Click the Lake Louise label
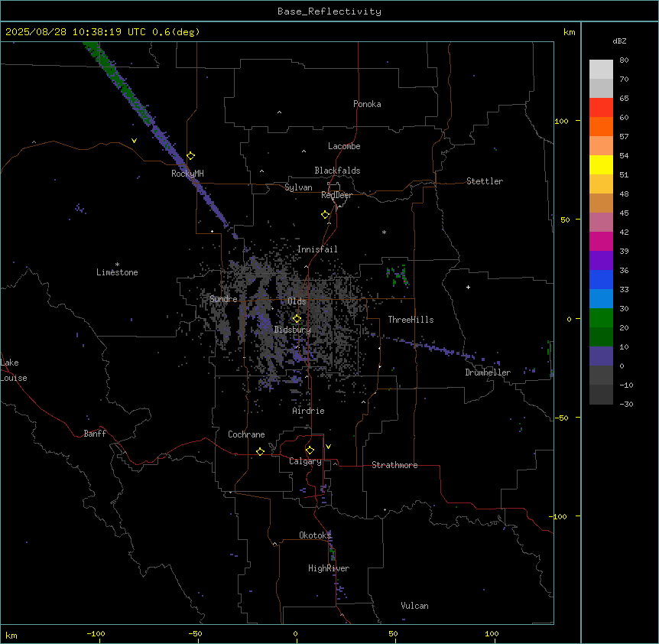This screenshot has height=644, width=659. point(14,370)
